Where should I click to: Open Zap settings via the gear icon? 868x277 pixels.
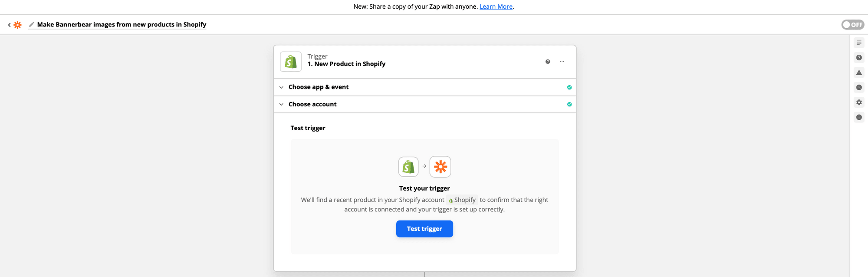pyautogui.click(x=859, y=102)
